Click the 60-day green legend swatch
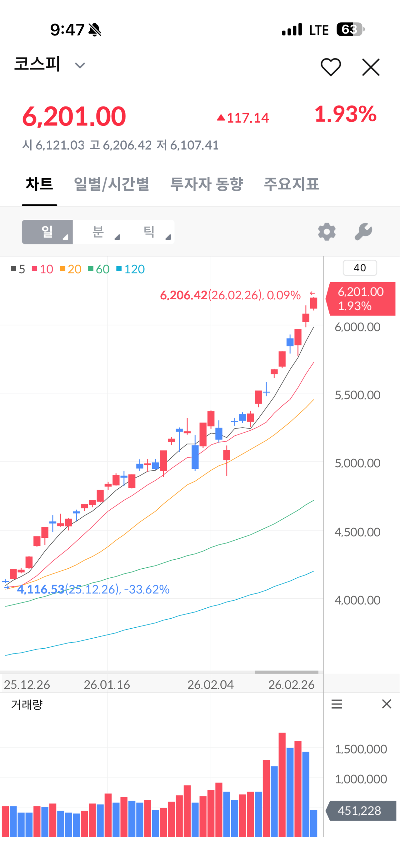The width and height of the screenshot is (400, 868). pos(91,268)
